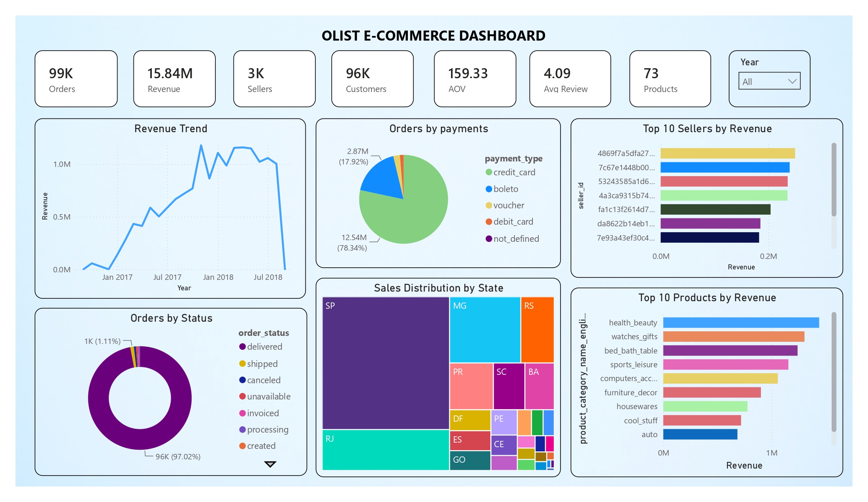
Task: Click the Top 10 Products scrollbar
Action: point(834,372)
